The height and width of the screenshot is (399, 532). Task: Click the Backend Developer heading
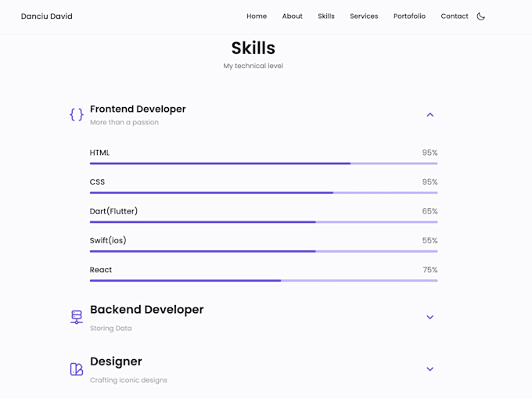146,310
